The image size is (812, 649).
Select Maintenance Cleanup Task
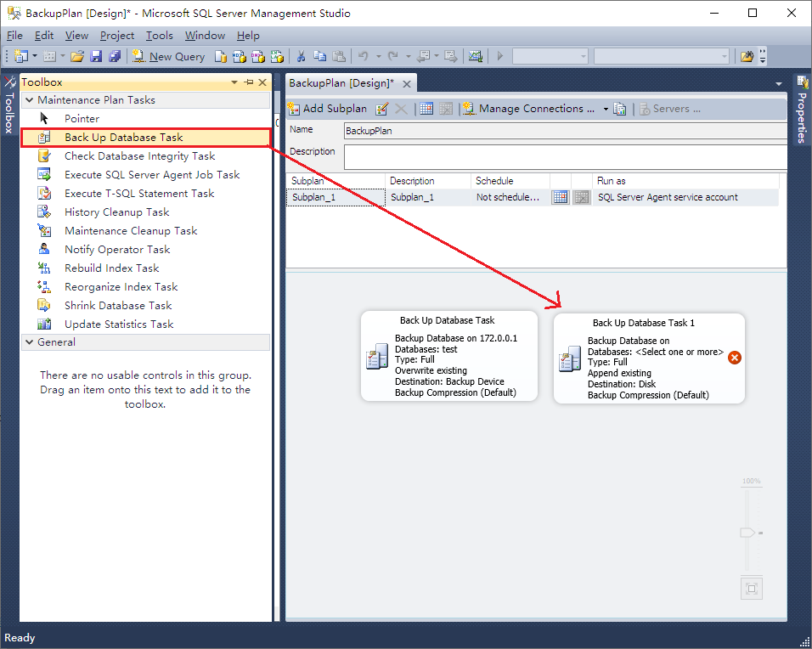(x=145, y=230)
